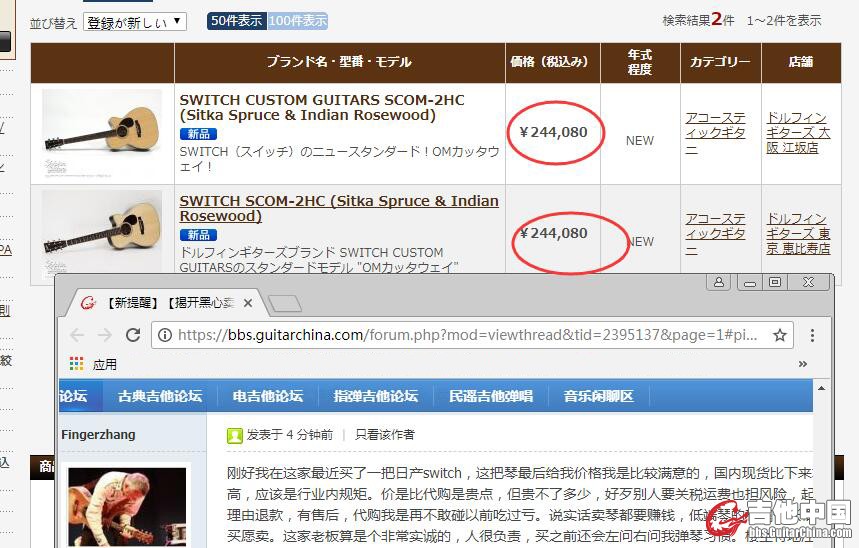Screen dimensions: 859x548
Task: Click the browser forward arrow
Action: click(104, 335)
